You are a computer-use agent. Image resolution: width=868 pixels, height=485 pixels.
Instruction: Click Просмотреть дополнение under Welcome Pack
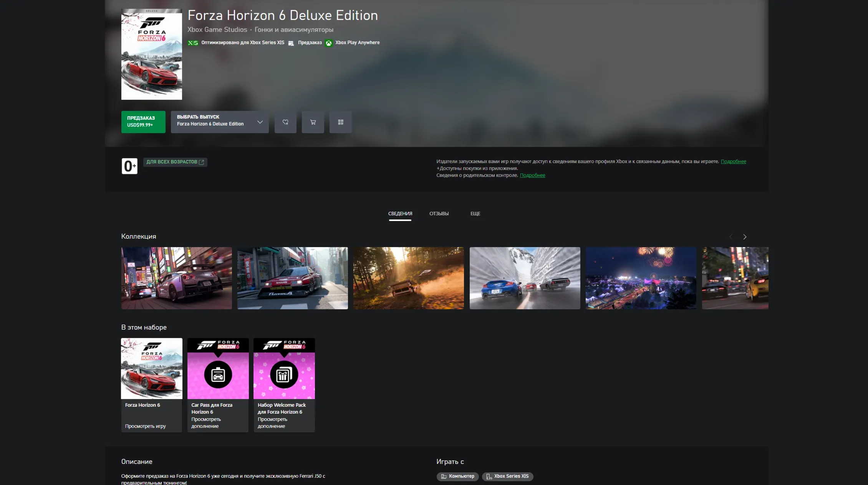[272, 423]
